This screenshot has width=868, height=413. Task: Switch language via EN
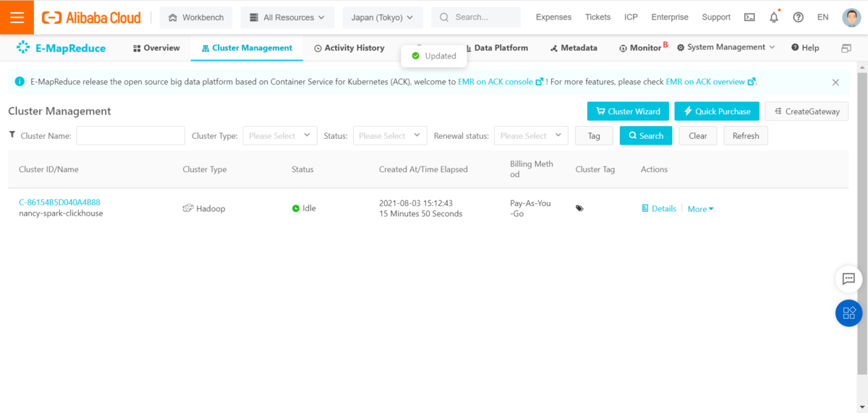pyautogui.click(x=822, y=17)
